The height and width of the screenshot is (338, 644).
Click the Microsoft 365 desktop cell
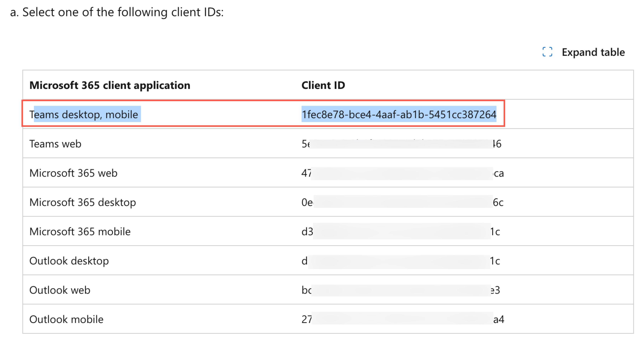[x=82, y=202]
